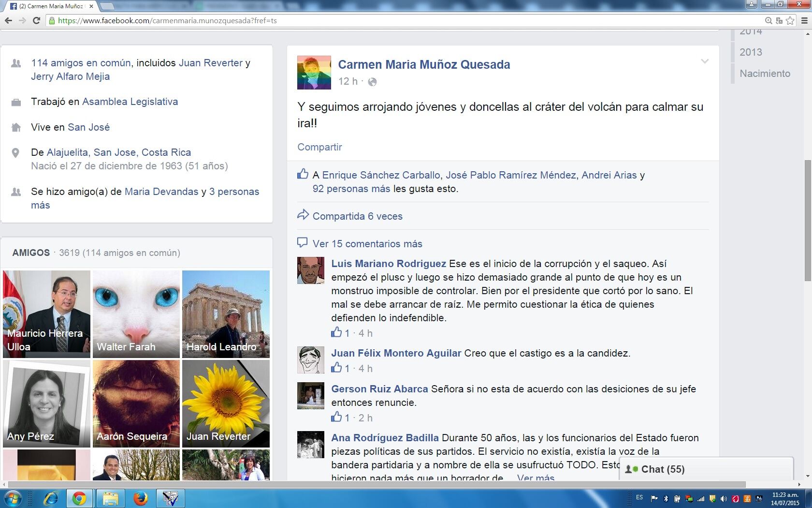812x508 pixels.
Task: Expand 'Ver 15 comentarios más'
Action: (x=367, y=244)
